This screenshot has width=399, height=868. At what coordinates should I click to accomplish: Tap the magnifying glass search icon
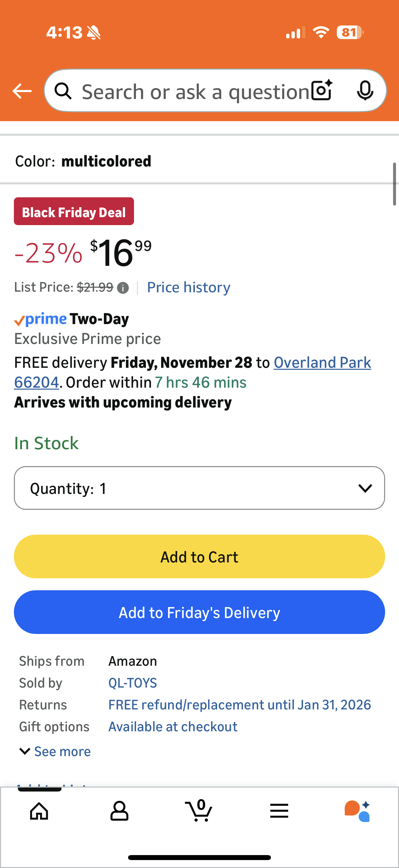[63, 91]
